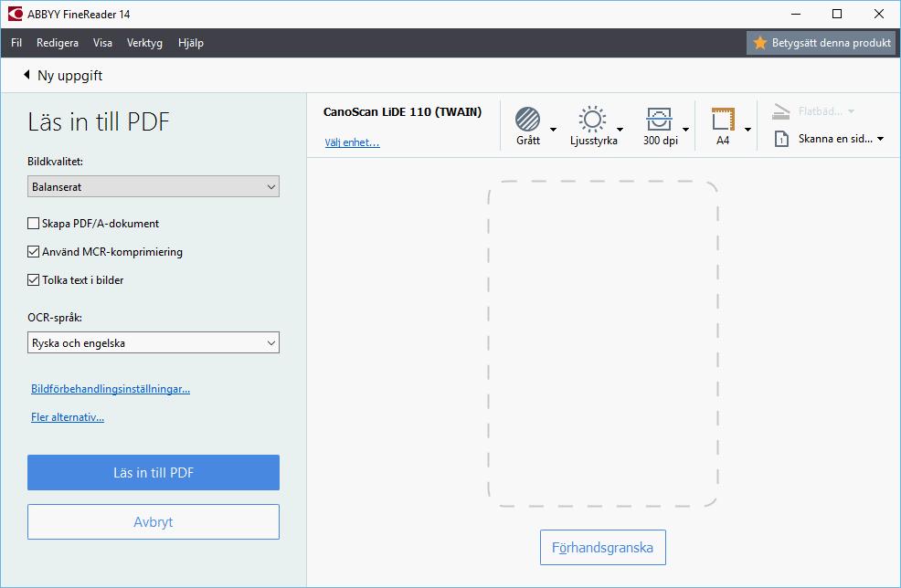The image size is (901, 588).
Task: Enable Skapa PDF/A-dokument checkbox
Action: (33, 224)
